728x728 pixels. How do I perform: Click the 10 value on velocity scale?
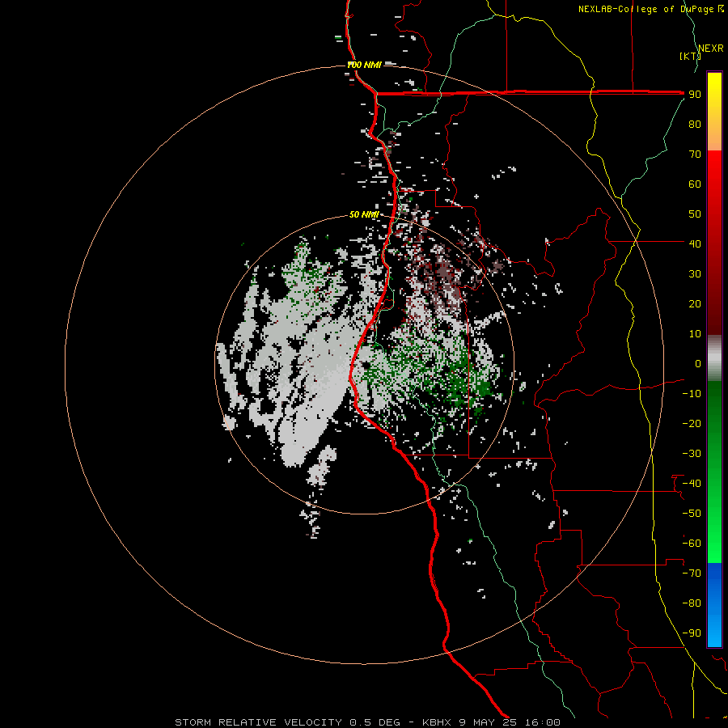[x=695, y=334]
